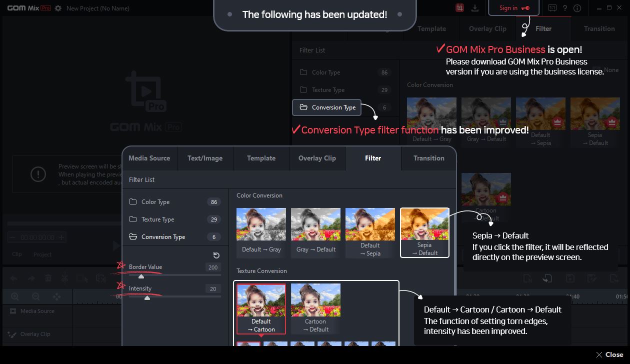This screenshot has height=364, width=630.
Task: Expand the dimmed Color Type folder in background list
Action: pyautogui.click(x=344, y=72)
